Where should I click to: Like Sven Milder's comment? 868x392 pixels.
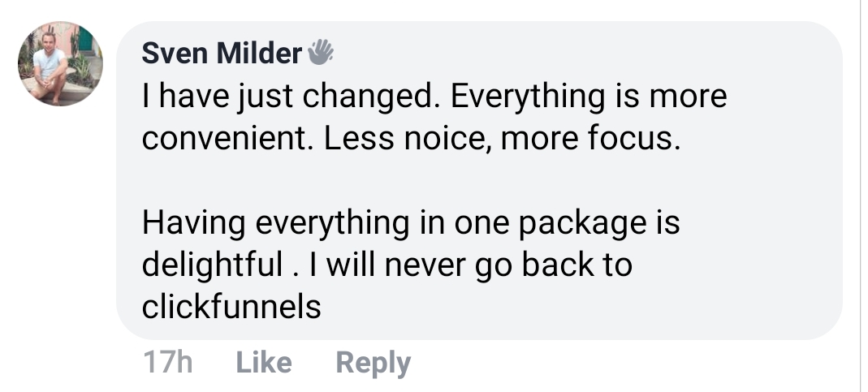(x=263, y=362)
